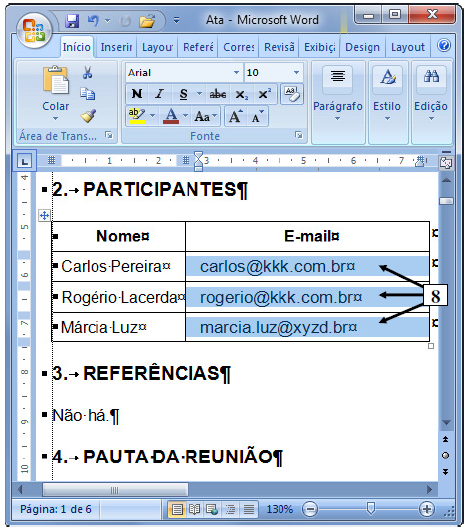Toggle italic formatting
The width and height of the screenshot is (469, 530).
click(159, 94)
